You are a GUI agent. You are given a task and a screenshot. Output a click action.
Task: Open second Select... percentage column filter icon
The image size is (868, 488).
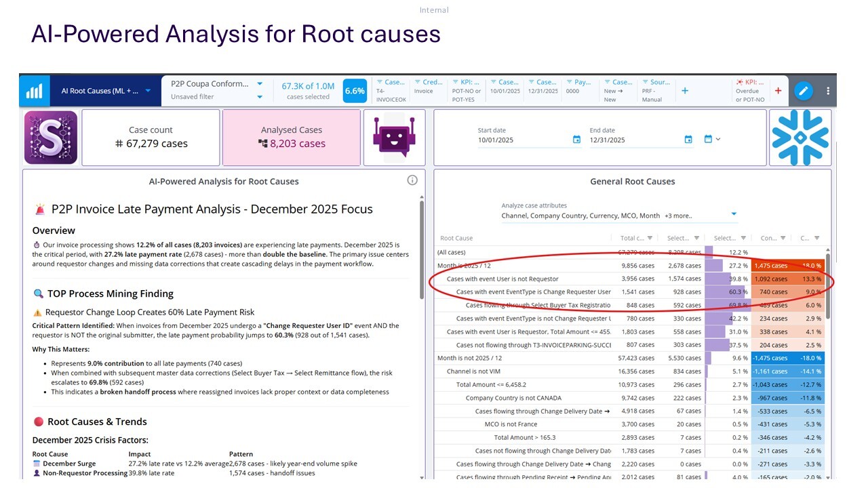tap(743, 238)
